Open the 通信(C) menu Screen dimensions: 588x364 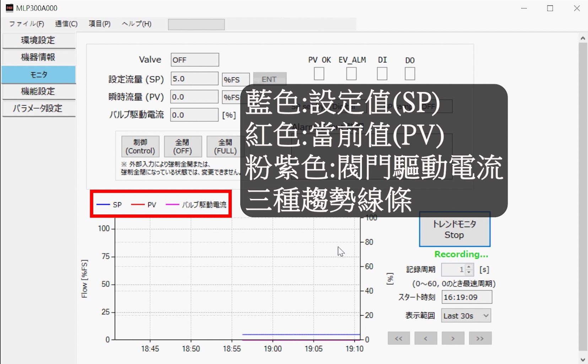(x=66, y=24)
